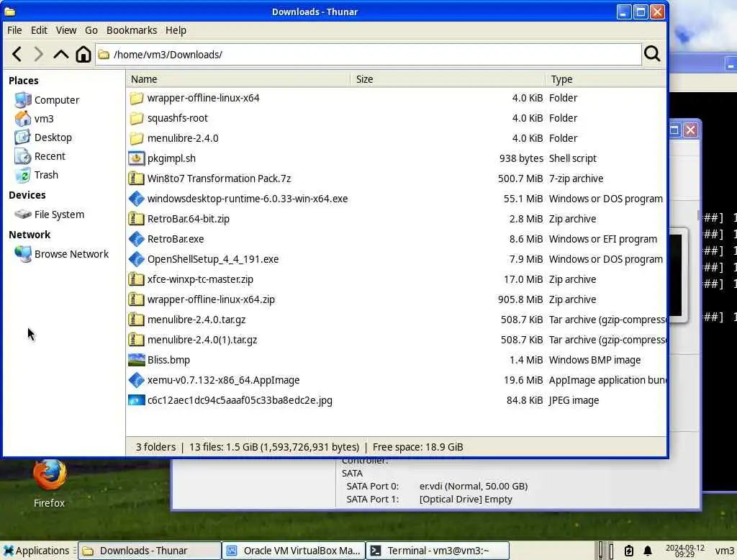The width and height of the screenshot is (737, 560).
Task: Click the JPEG image type cell
Action: [574, 400]
